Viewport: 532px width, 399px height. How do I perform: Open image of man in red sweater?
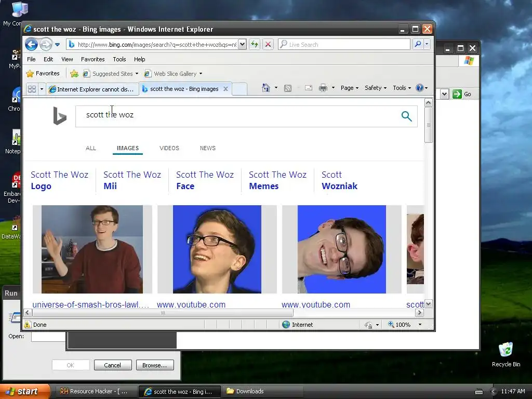click(x=92, y=249)
